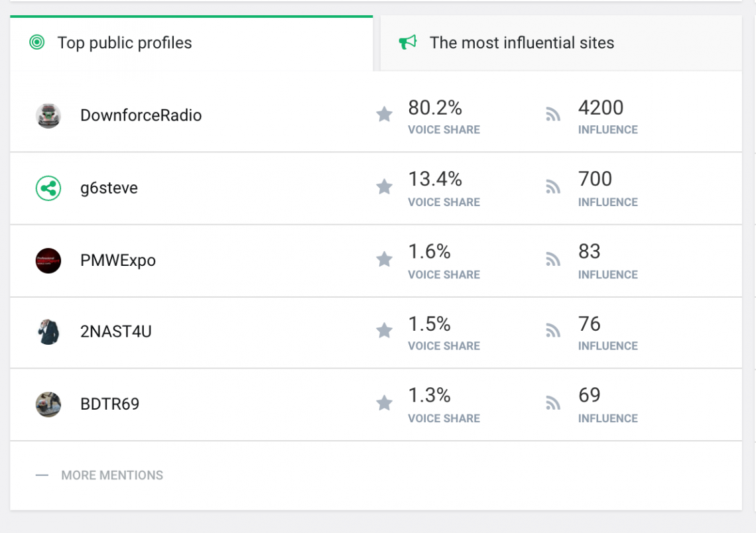The image size is (756, 533).
Task: Open the BDTR69 profile name
Action: click(x=110, y=404)
